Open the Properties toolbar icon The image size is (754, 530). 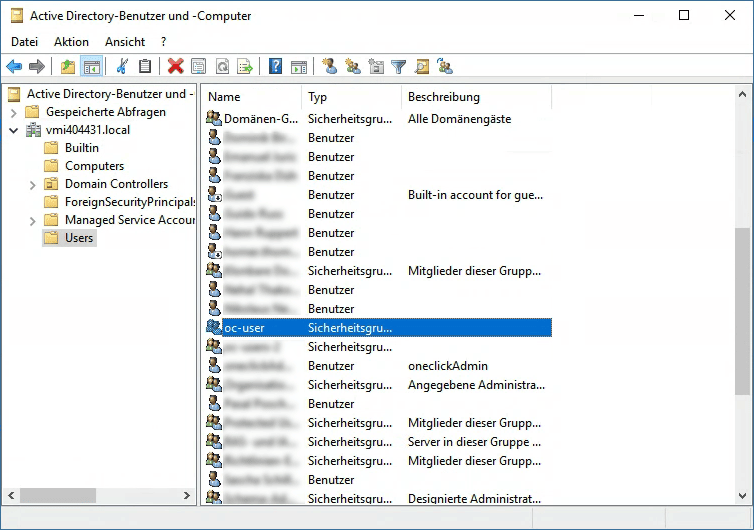tap(199, 67)
